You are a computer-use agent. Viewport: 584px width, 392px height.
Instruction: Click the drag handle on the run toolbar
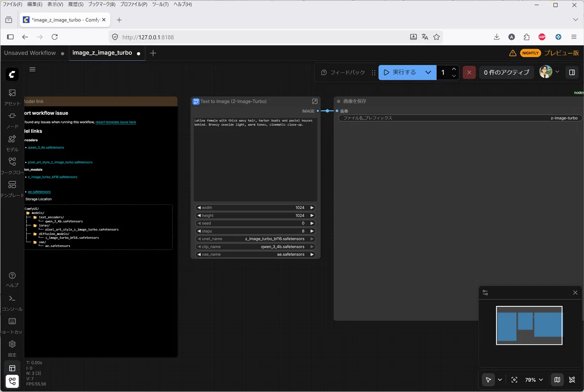tap(374, 72)
